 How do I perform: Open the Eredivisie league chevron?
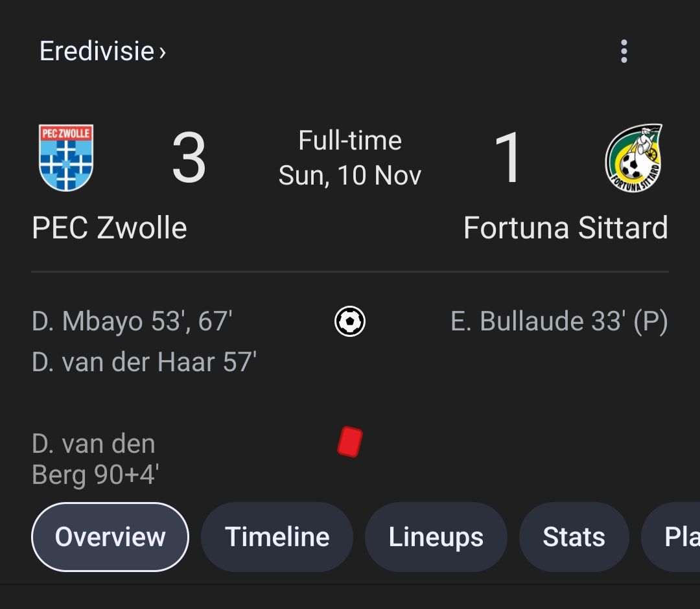point(163,52)
